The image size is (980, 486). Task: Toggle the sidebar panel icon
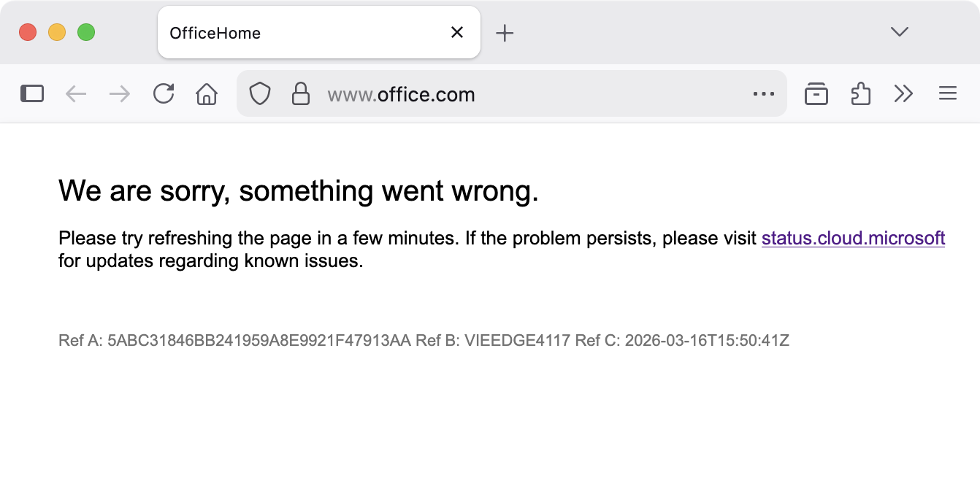(x=31, y=93)
